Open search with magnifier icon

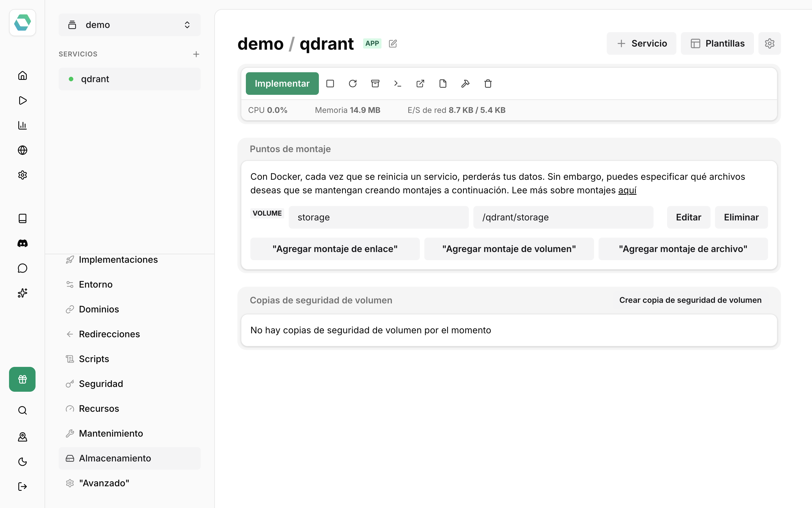point(23,411)
